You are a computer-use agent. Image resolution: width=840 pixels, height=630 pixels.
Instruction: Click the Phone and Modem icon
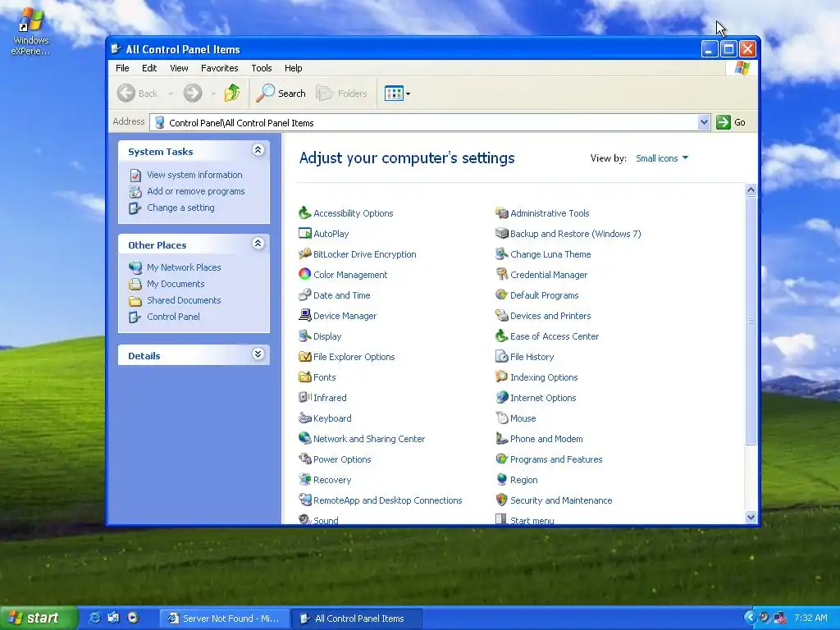tap(501, 438)
